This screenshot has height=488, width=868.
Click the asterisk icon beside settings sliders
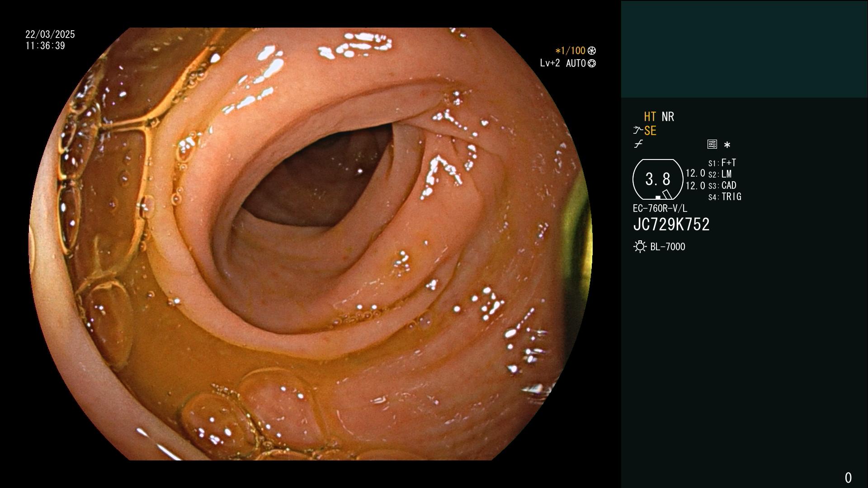[727, 145]
